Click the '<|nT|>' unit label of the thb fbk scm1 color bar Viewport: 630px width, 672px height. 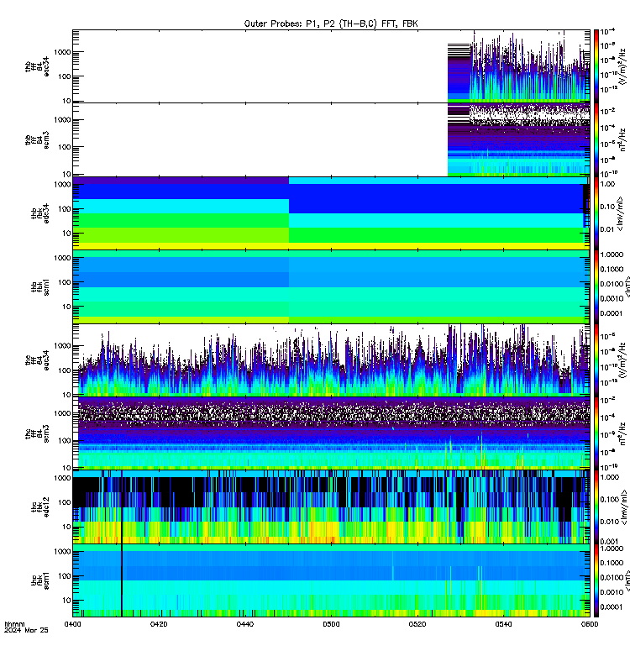coord(627,286)
